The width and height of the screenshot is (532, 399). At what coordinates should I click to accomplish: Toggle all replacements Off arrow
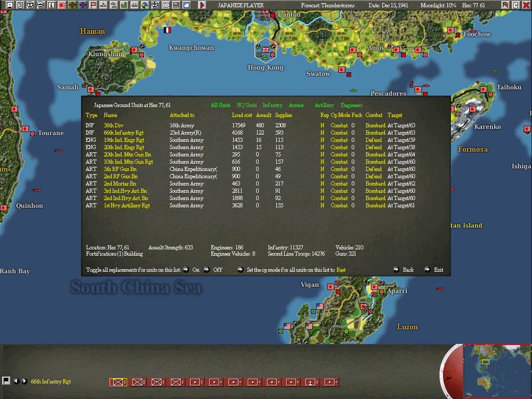click(x=207, y=270)
